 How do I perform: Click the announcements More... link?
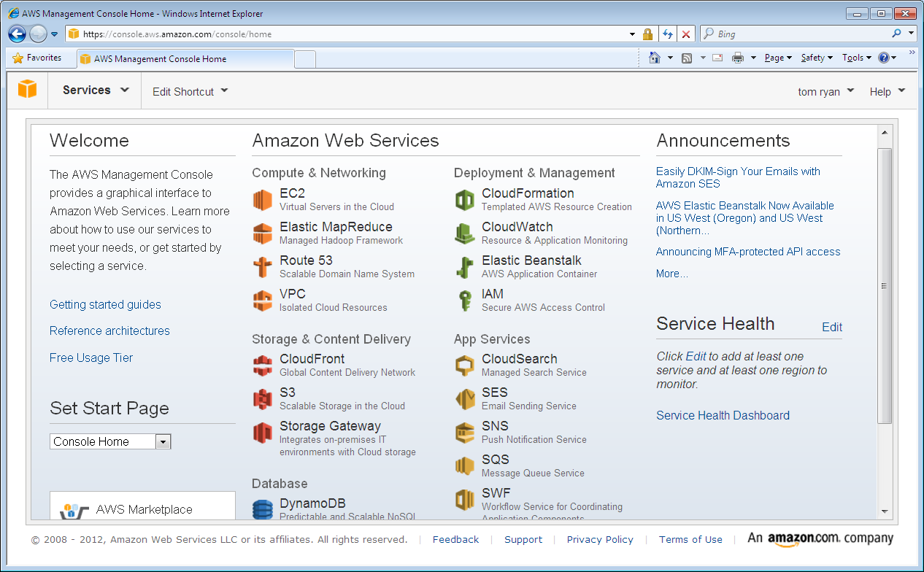pyautogui.click(x=671, y=274)
